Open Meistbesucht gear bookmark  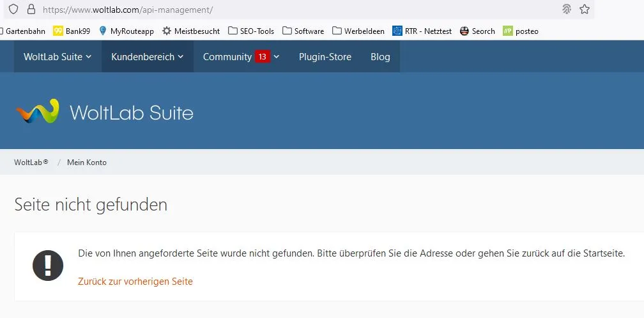(191, 31)
